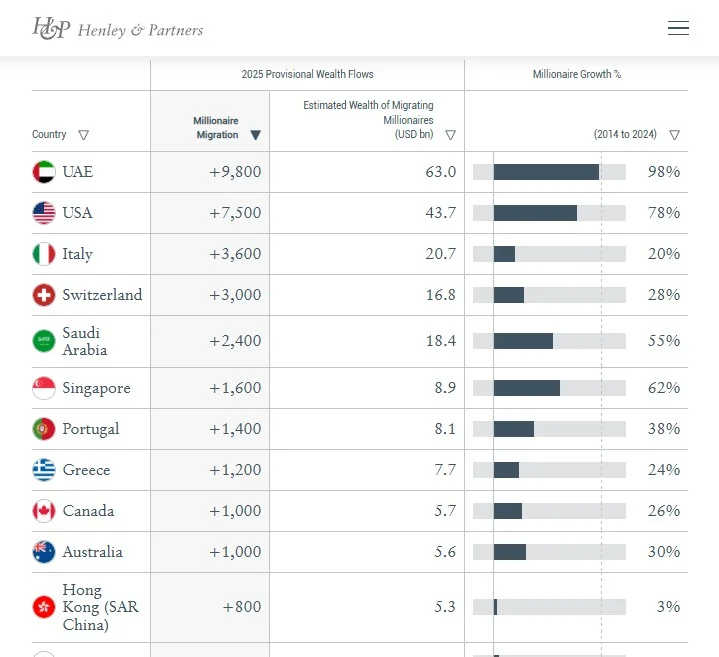The width and height of the screenshot is (719, 657).
Task: Sort by Estimated Wealth column arrow
Action: tap(451, 135)
